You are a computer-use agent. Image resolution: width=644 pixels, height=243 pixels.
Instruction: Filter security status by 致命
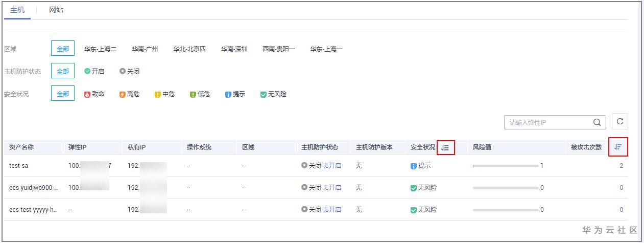pos(94,94)
